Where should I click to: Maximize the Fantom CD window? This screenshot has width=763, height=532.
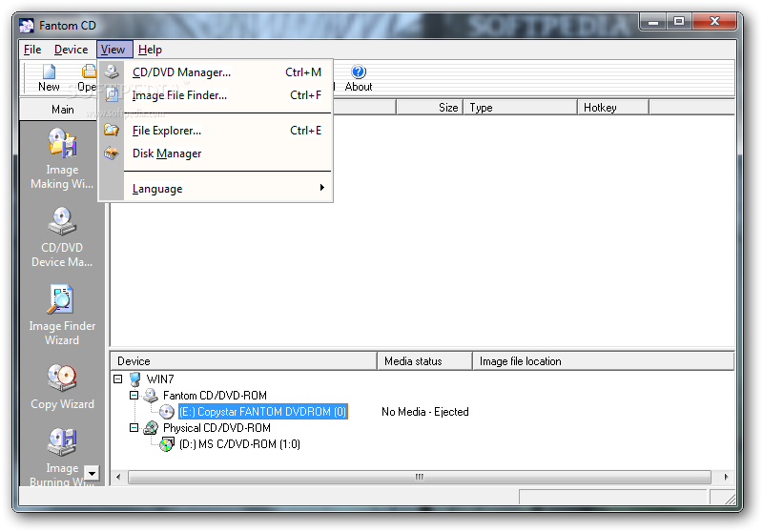pyautogui.click(x=679, y=22)
